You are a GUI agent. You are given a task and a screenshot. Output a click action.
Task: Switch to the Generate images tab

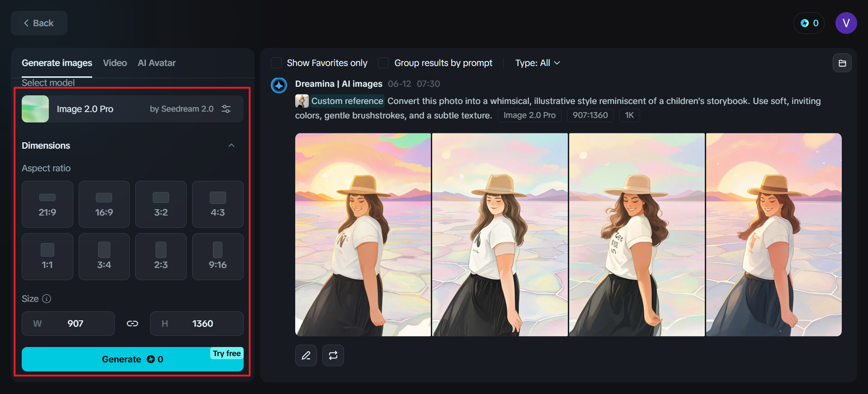(57, 63)
